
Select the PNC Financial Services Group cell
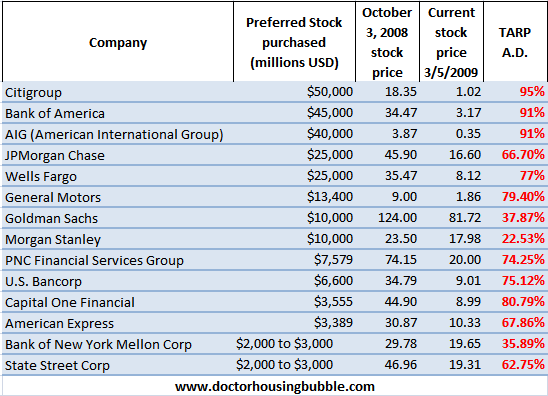(x=94, y=260)
